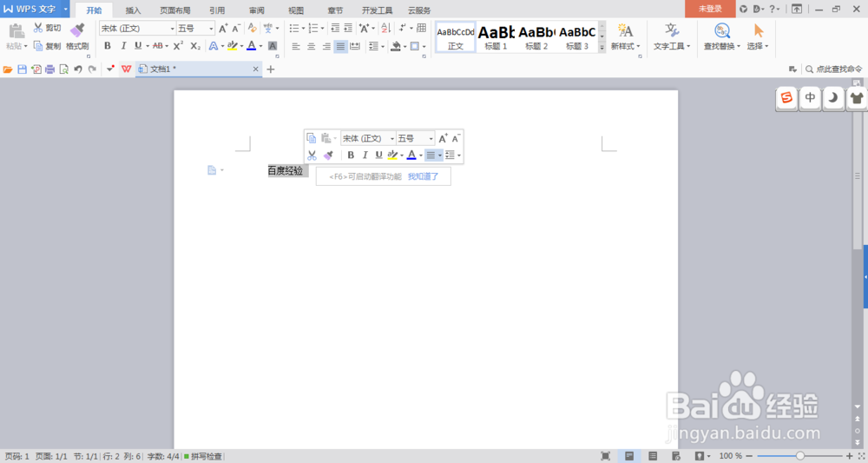Open font size dropdown in ribbon
Image resolution: width=868 pixels, height=463 pixels.
(211, 29)
